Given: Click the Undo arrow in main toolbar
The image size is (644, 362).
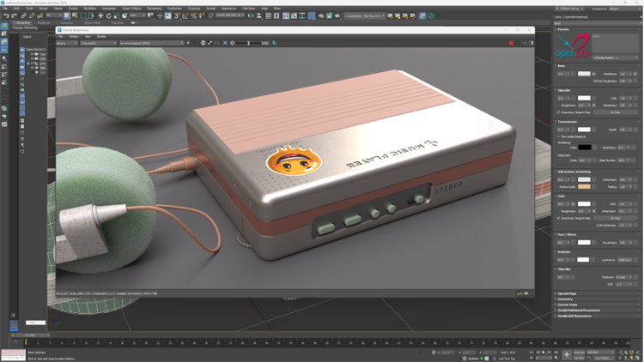Looking at the screenshot, I should 6,15.
